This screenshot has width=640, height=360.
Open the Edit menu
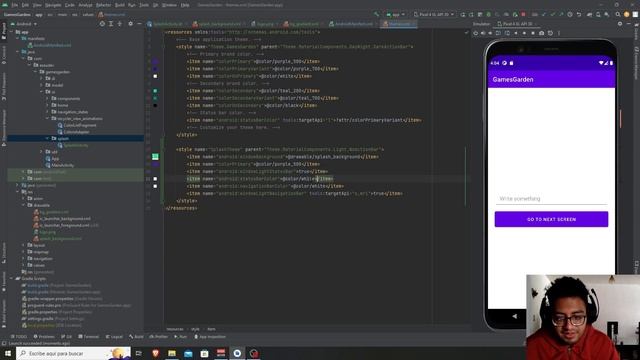click(x=25, y=5)
